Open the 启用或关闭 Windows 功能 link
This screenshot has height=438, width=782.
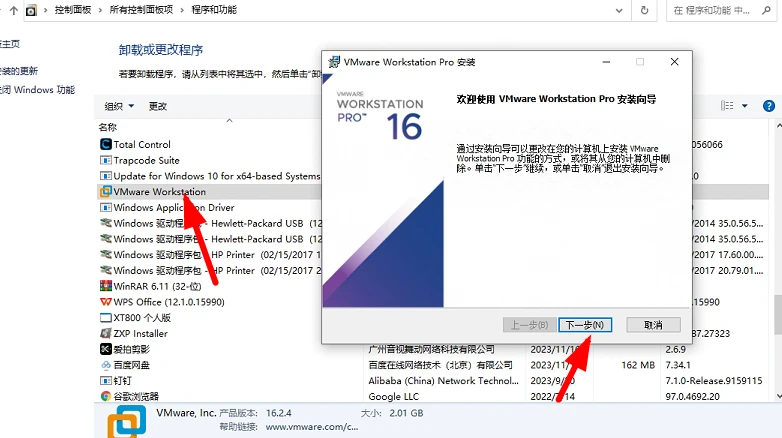(37, 90)
